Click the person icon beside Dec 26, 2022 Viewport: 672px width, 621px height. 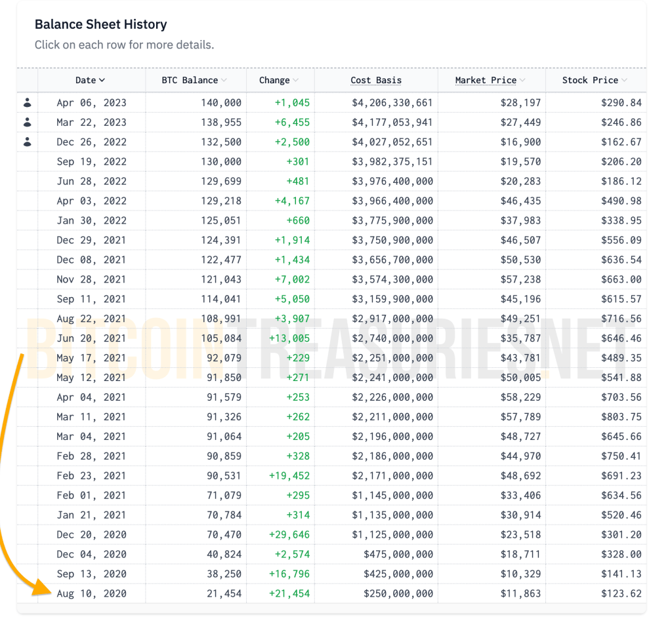28,142
